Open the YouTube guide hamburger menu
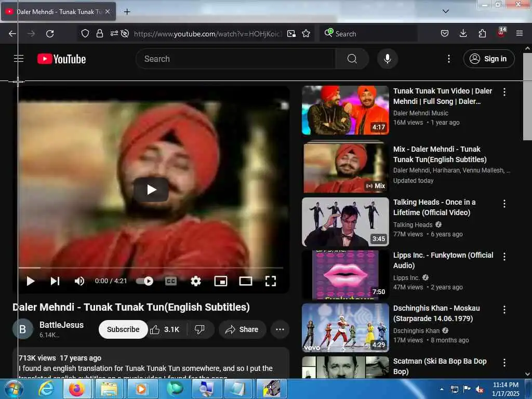This screenshot has height=399, width=532. point(19,59)
